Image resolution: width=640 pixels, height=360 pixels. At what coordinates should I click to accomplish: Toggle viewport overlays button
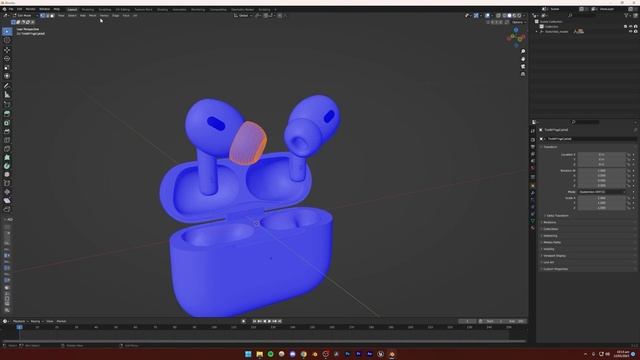coord(487,16)
